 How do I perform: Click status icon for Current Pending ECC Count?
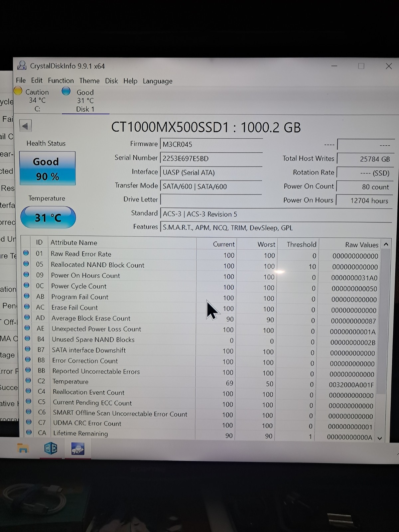29,401
